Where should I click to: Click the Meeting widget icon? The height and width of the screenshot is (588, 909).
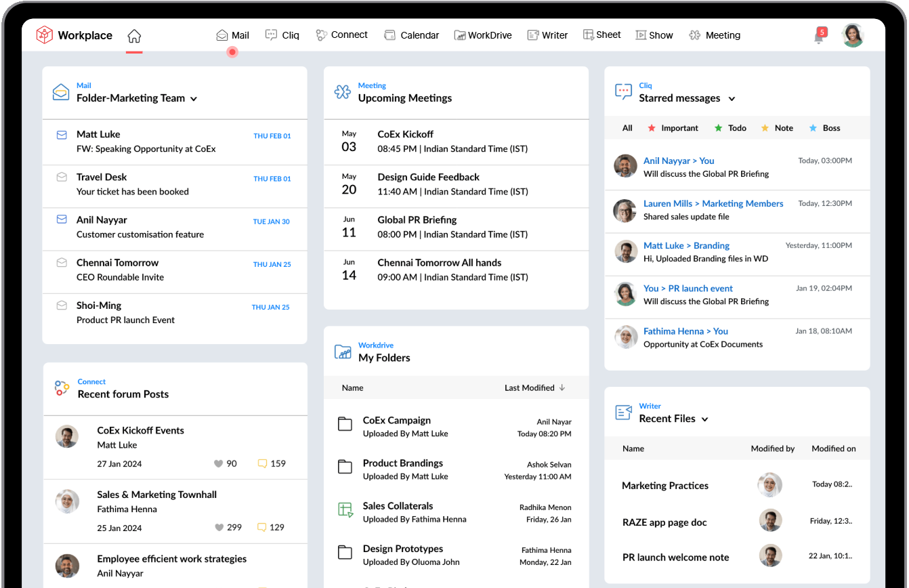pyautogui.click(x=343, y=92)
